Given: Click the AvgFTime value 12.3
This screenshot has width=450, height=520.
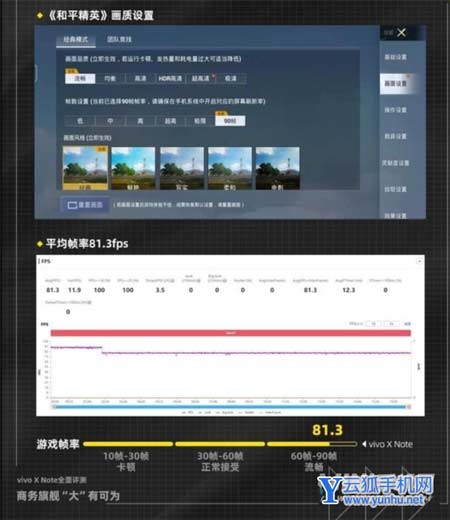Looking at the screenshot, I should click(x=349, y=290).
